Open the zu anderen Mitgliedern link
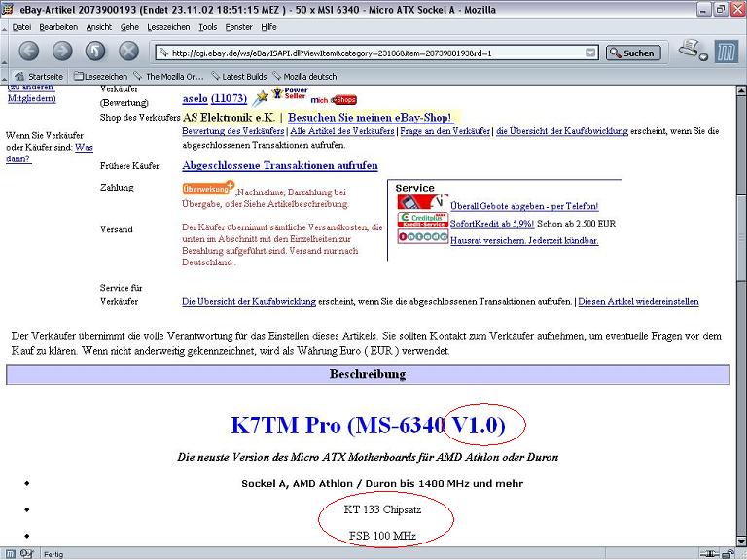747x560 pixels. pos(31,92)
